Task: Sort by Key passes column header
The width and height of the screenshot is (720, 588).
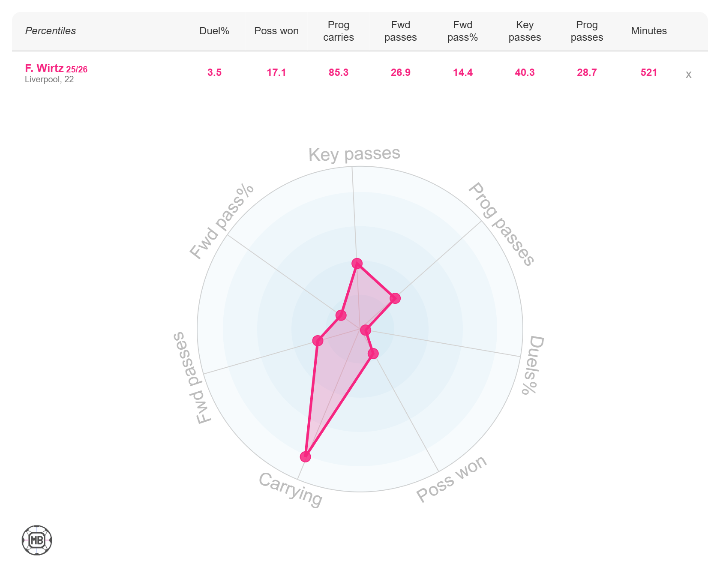Action: (525, 31)
